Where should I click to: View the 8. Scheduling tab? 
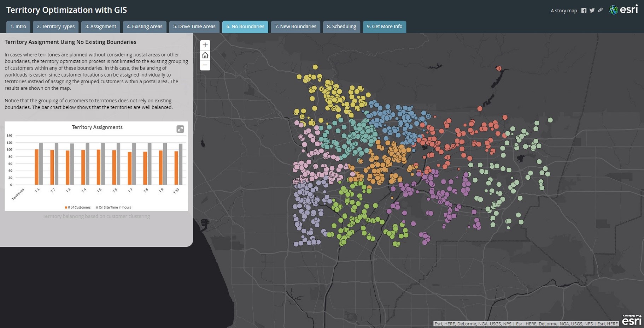click(x=341, y=27)
